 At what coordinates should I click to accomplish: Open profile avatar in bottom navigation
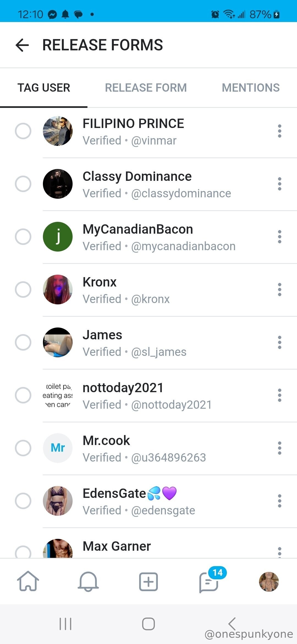coord(269,582)
